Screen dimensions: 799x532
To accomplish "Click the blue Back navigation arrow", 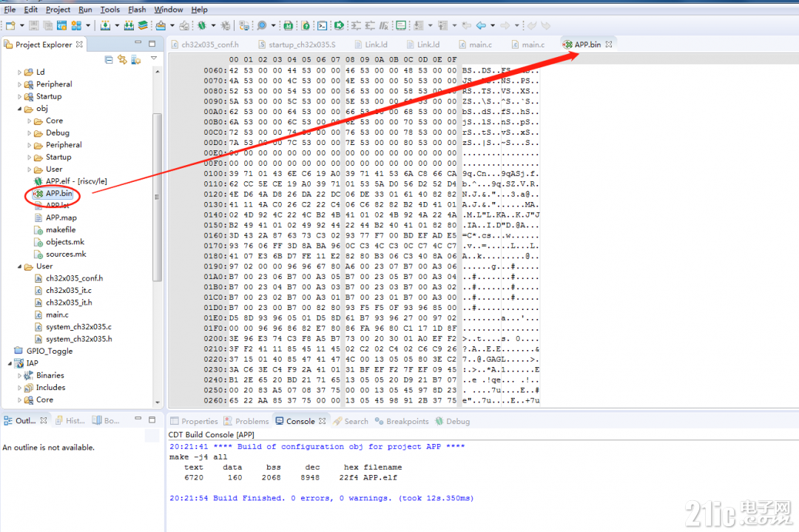I will (x=481, y=25).
